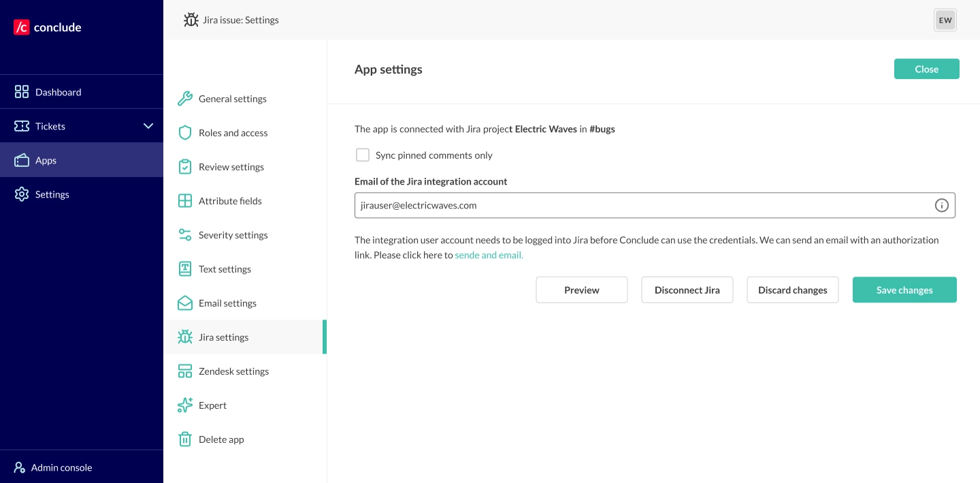Open the EW avatar menu
This screenshot has width=980, height=483.
pyautogui.click(x=945, y=20)
